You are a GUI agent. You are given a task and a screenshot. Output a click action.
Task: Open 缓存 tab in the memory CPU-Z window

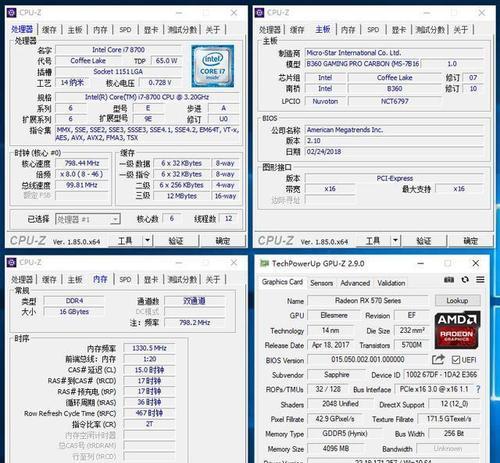[49, 279]
